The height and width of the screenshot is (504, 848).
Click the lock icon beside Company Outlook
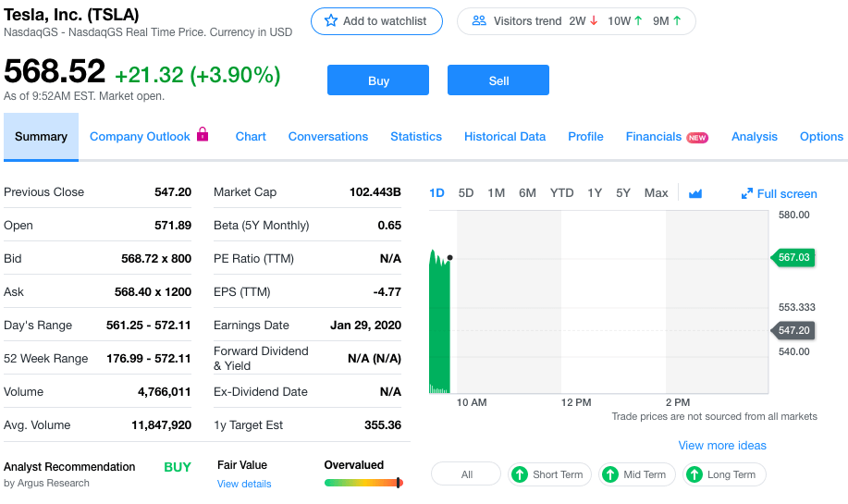[x=203, y=135]
